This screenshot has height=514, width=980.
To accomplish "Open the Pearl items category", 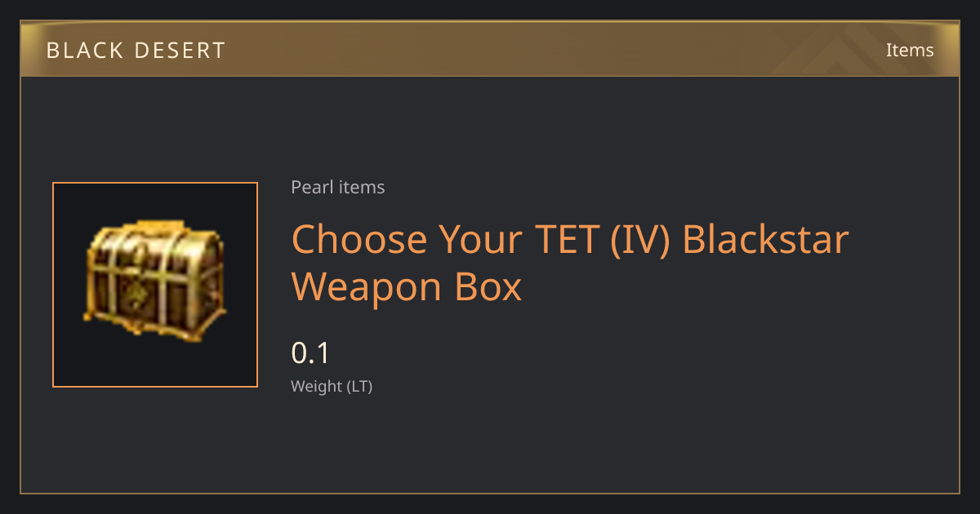I will pos(338,187).
